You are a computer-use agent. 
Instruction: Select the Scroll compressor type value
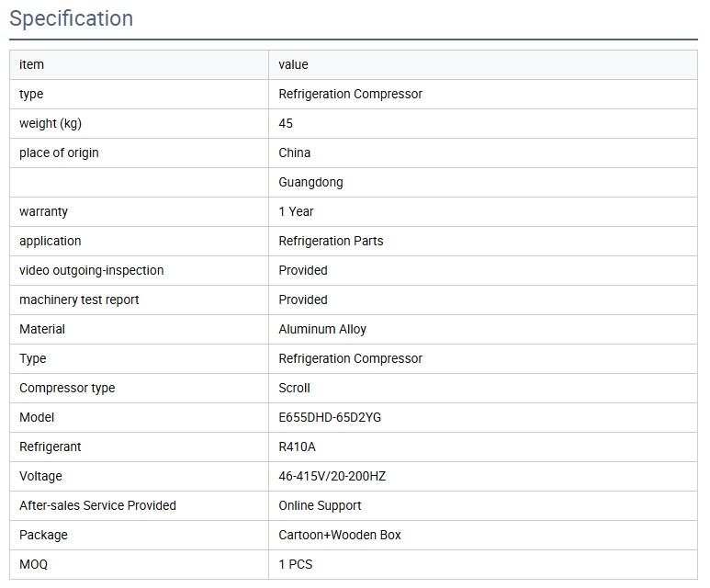294,388
